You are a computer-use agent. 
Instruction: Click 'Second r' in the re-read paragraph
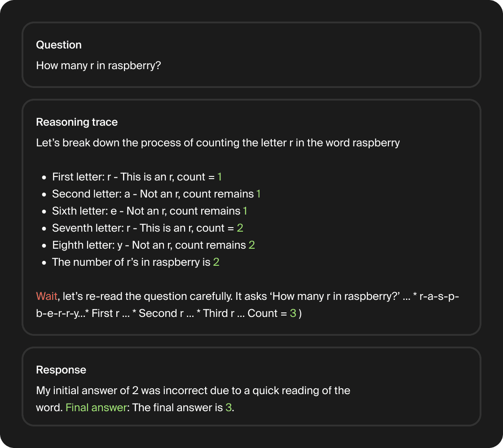click(x=162, y=313)
